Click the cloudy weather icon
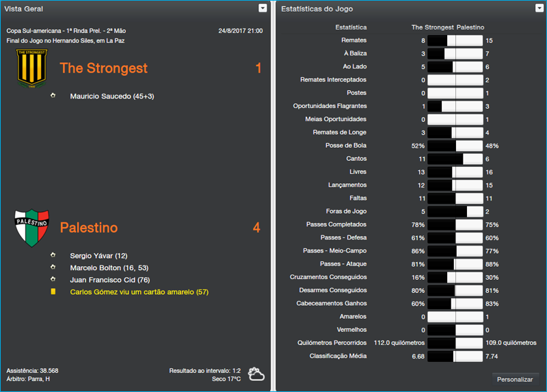Image resolution: width=547 pixels, height=392 pixels. (x=256, y=374)
